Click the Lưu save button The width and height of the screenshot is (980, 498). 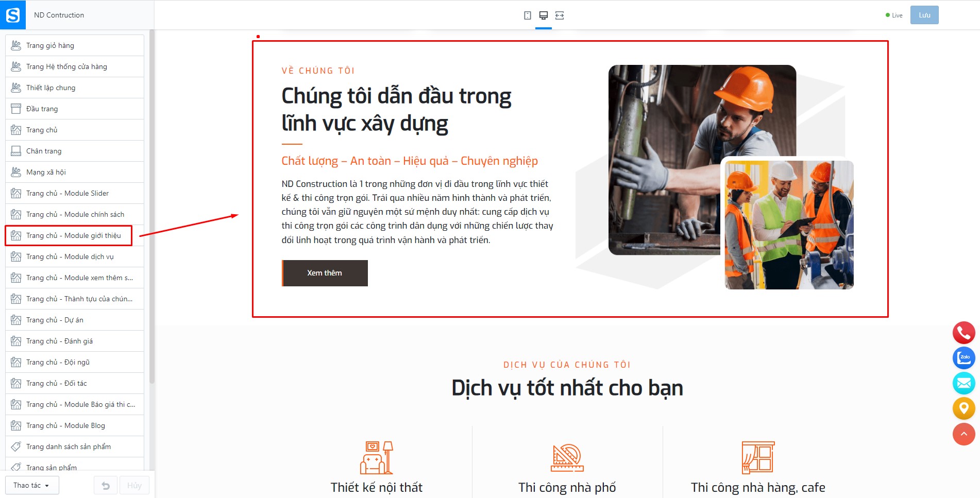click(924, 15)
